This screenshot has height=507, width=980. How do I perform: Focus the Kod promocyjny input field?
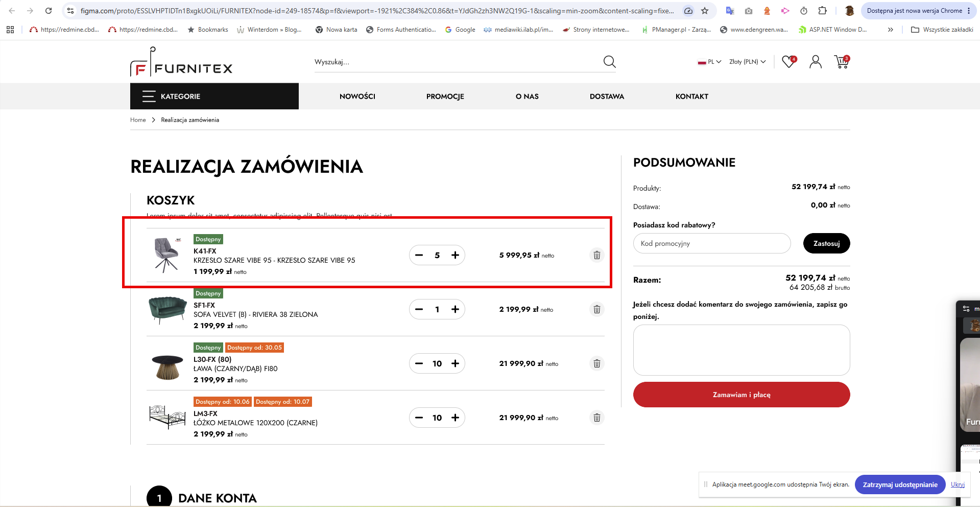pyautogui.click(x=712, y=243)
